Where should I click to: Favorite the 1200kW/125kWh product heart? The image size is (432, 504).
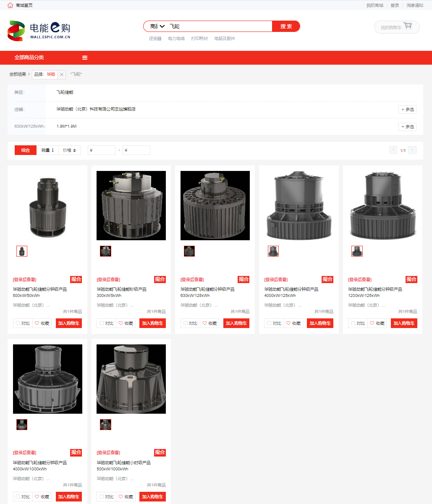pyautogui.click(x=372, y=323)
